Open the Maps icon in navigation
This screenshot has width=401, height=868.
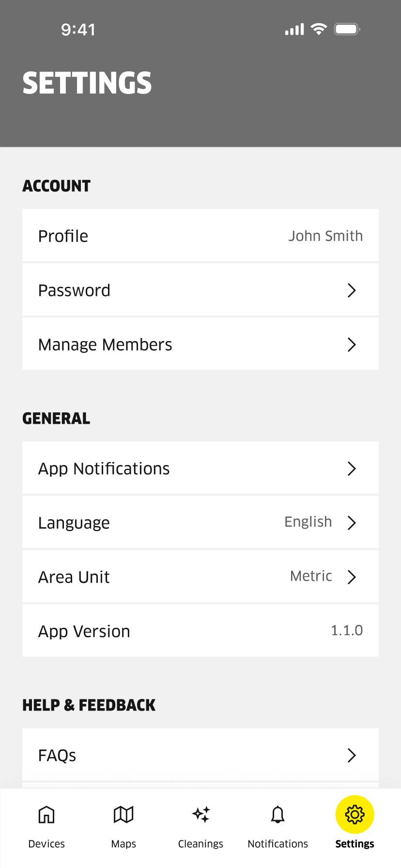pyautogui.click(x=123, y=815)
